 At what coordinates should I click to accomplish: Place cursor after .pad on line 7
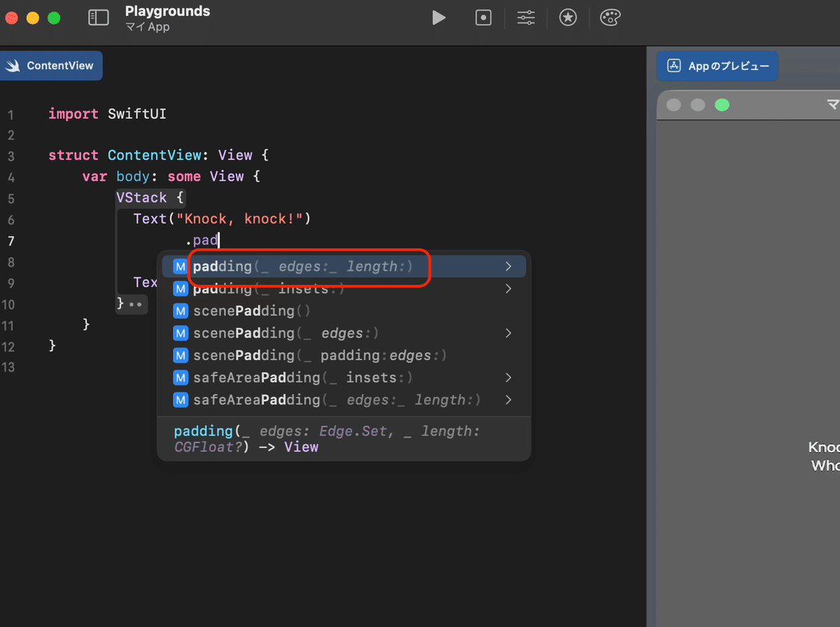219,241
